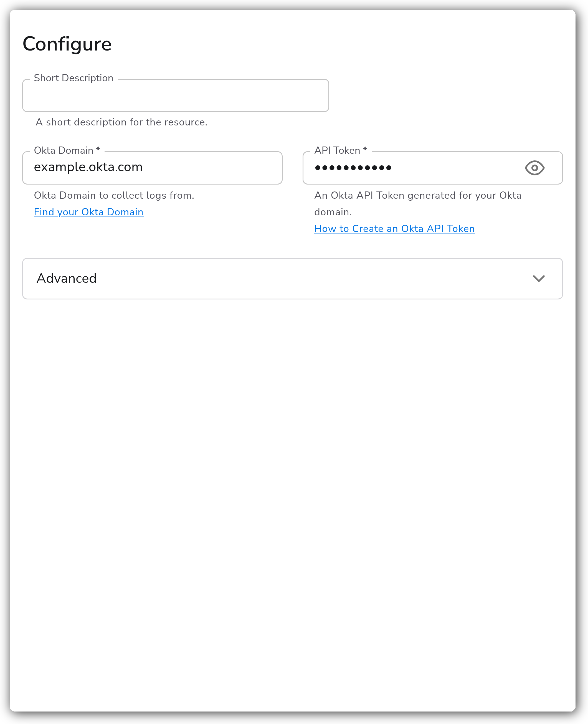This screenshot has height=724, width=588.
Task: Click the Advanced section title
Action: pos(67,279)
